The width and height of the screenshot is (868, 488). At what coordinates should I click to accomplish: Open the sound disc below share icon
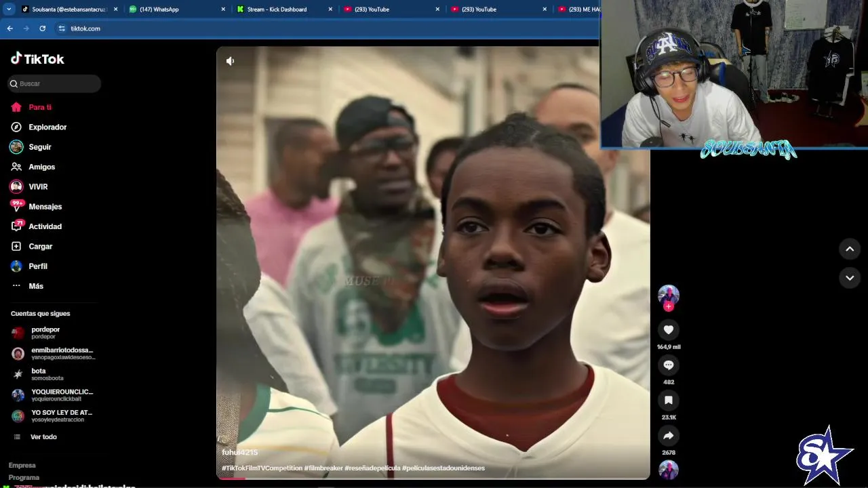pos(669,470)
